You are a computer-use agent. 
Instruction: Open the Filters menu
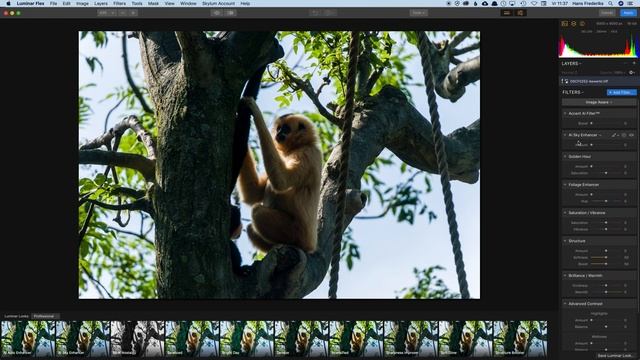click(119, 3)
